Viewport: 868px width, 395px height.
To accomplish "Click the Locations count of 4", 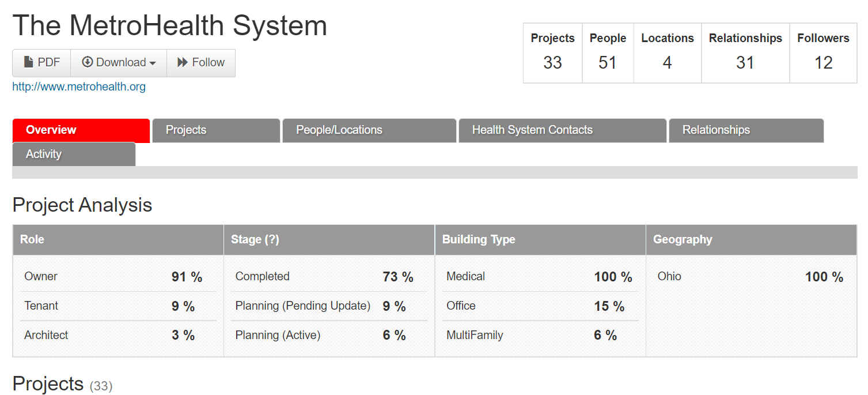I will [x=667, y=63].
